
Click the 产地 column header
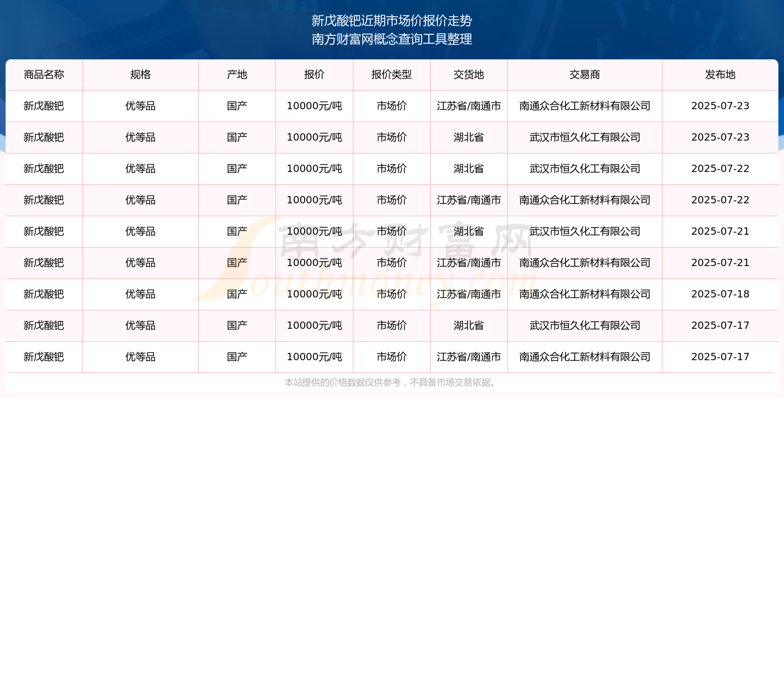point(237,75)
